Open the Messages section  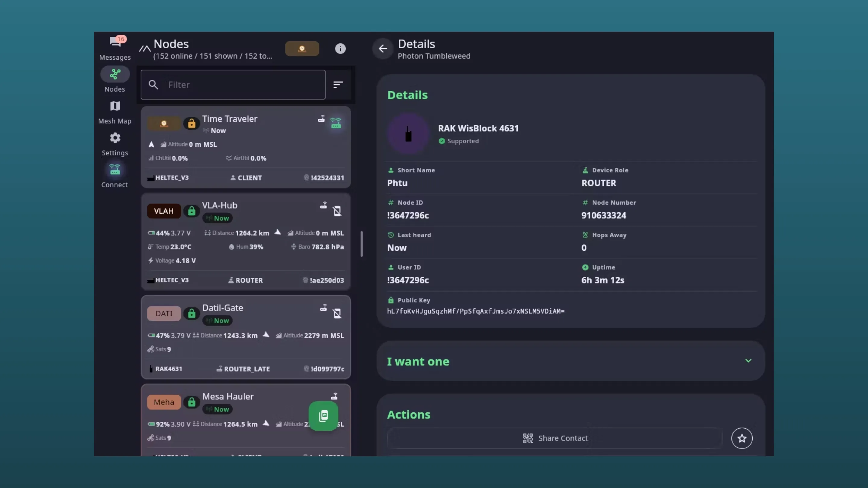pos(115,48)
